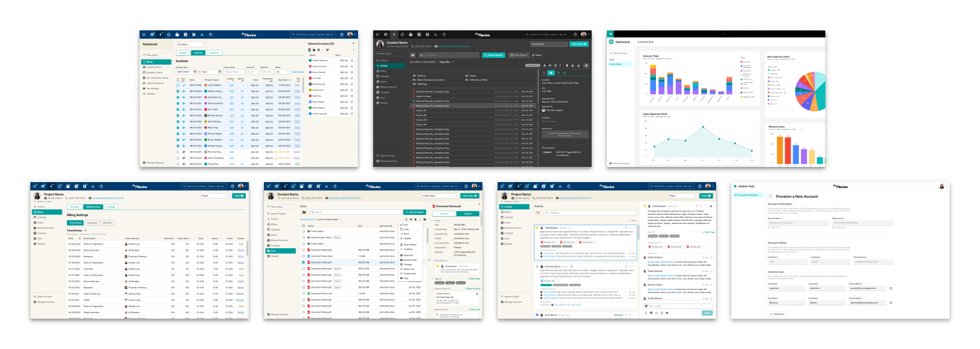Uncheck the highlighted Document Name.pdf checkbox in the light Docs window
This screenshot has width=980, height=349.
303,262
